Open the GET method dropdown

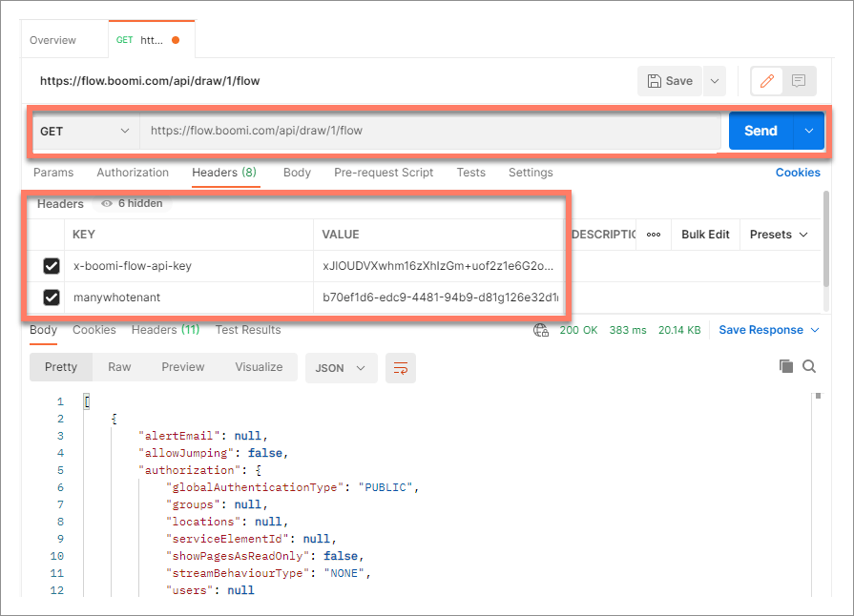[x=86, y=132]
